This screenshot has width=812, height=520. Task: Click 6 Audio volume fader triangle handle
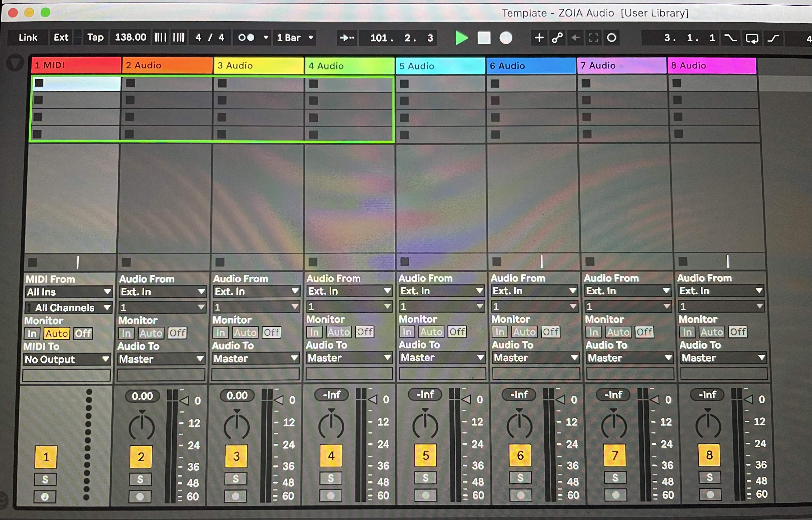point(561,400)
